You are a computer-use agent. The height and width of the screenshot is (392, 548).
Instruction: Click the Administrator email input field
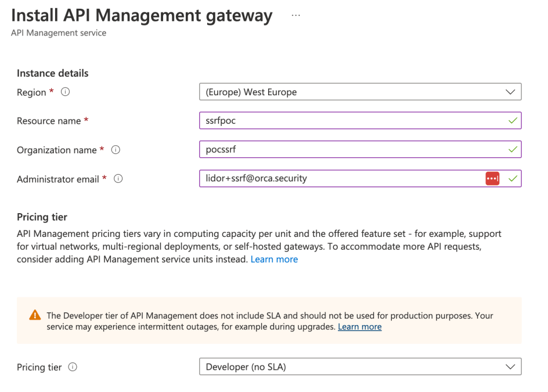[x=360, y=178]
